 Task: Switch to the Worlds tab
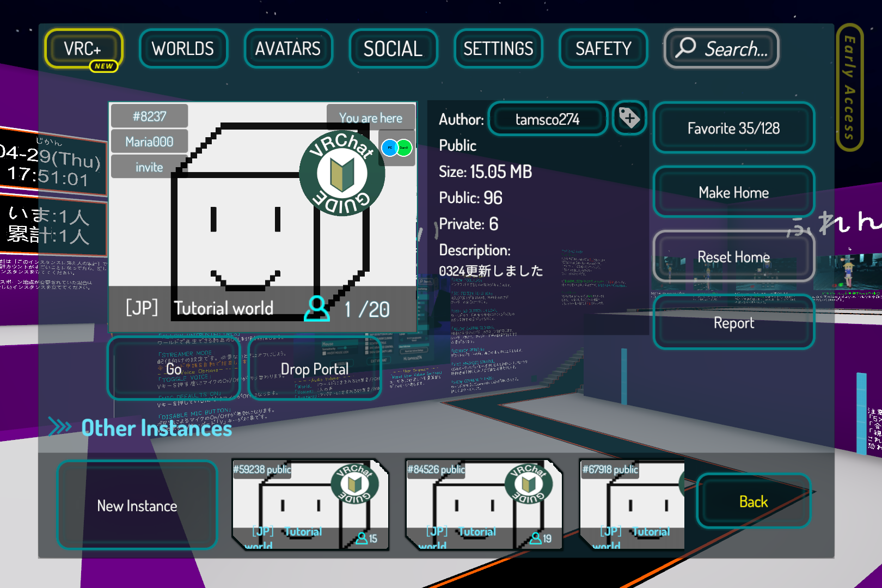coord(183,49)
